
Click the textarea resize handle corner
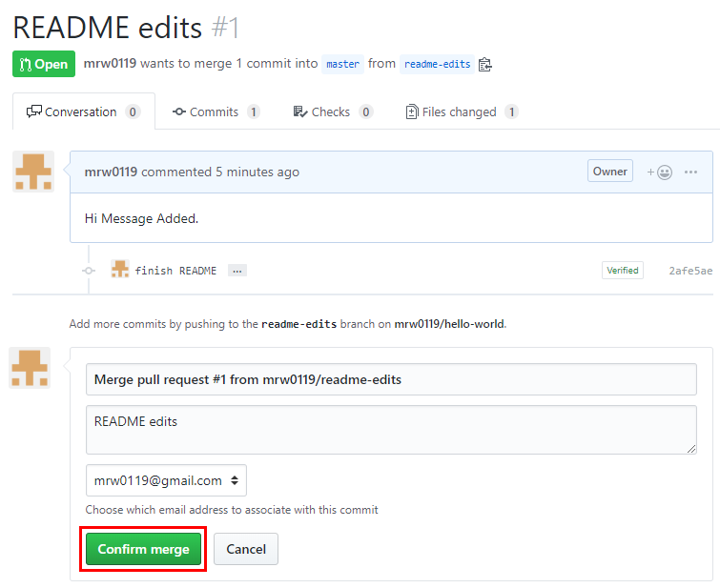coord(691,449)
